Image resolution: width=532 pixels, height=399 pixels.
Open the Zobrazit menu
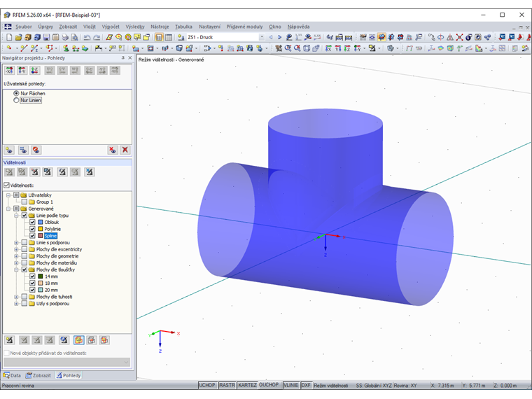tap(68, 27)
